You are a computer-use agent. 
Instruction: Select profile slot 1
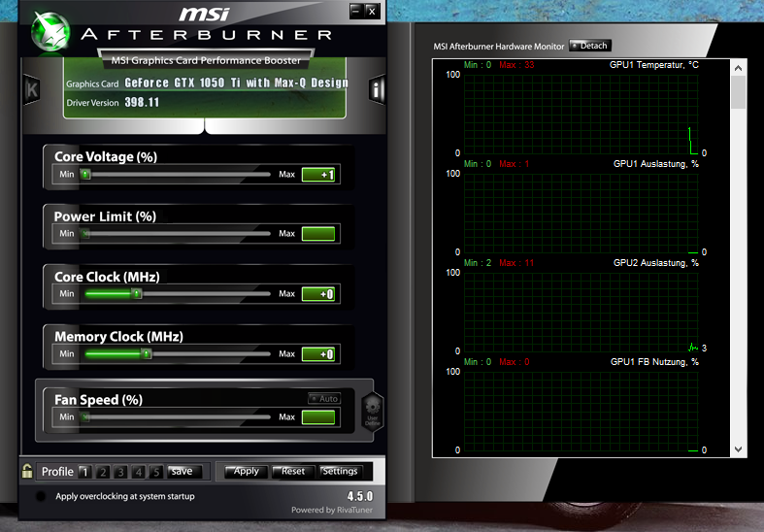(84, 472)
